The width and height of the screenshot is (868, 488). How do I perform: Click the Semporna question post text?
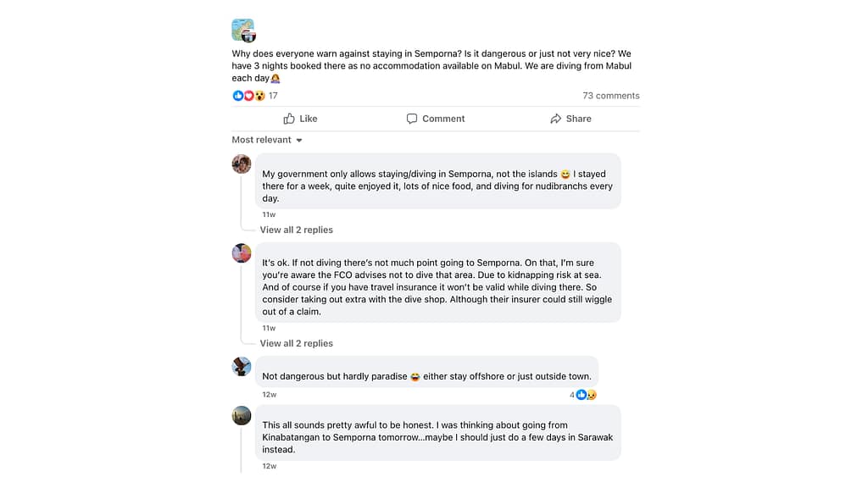(x=431, y=66)
